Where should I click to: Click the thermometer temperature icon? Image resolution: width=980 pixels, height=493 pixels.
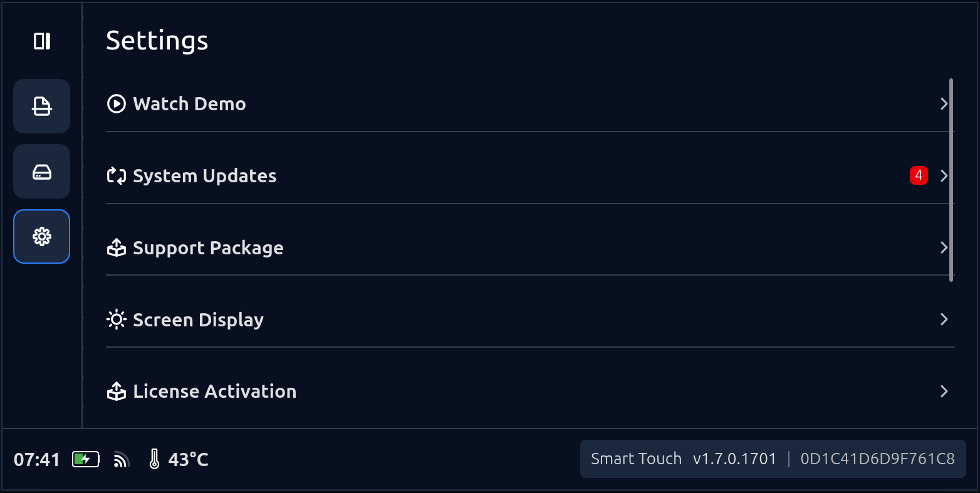pyautogui.click(x=154, y=460)
